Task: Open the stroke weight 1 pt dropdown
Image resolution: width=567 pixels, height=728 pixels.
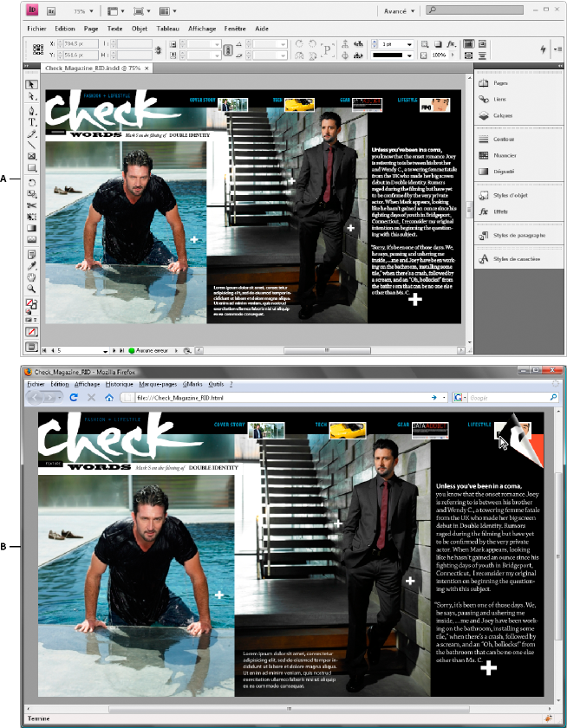Action: click(409, 44)
